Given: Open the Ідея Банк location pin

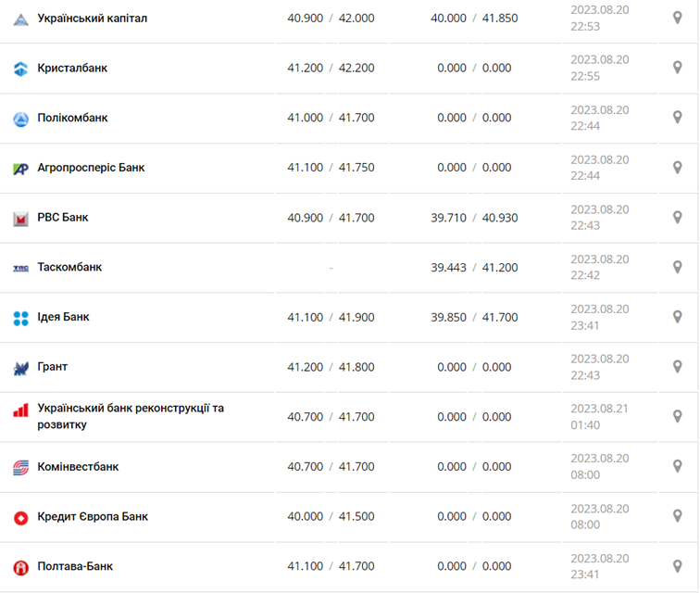Looking at the screenshot, I should (x=677, y=317).
